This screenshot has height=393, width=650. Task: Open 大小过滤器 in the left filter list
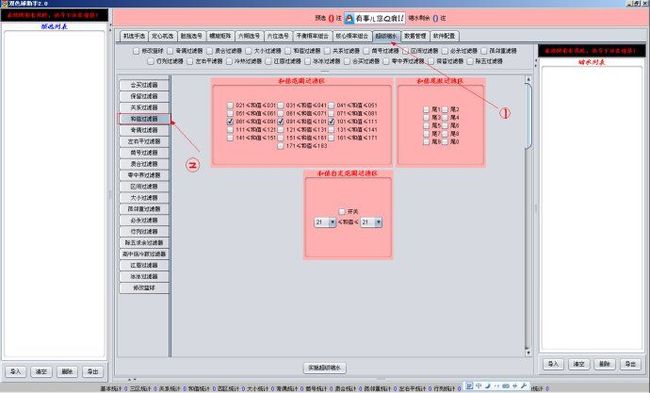pos(144,198)
